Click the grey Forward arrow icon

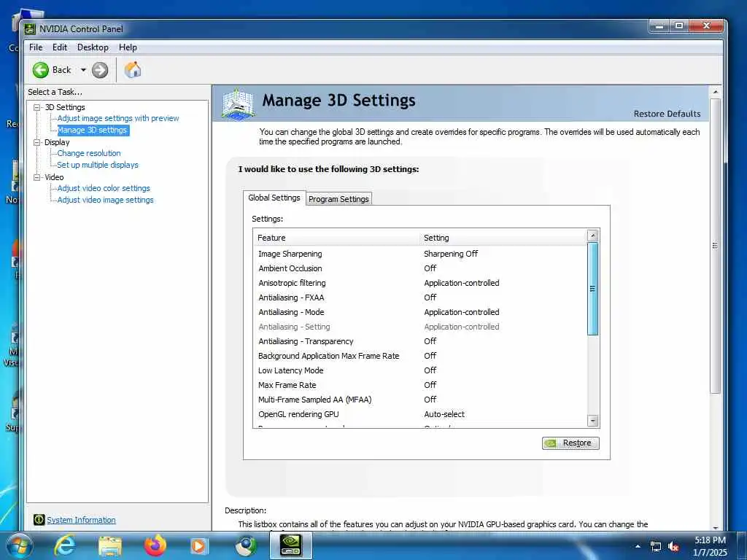(99, 70)
